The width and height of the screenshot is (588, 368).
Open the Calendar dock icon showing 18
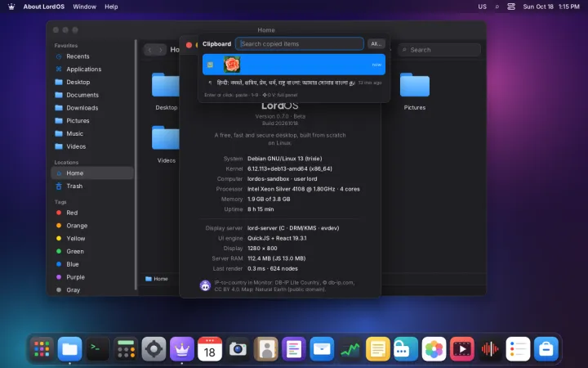[x=210, y=349]
